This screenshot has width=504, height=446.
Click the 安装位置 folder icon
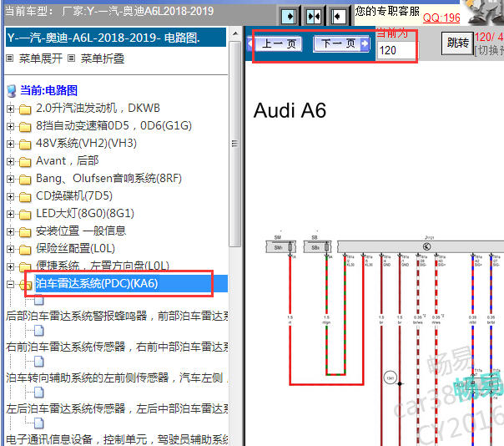25,232
